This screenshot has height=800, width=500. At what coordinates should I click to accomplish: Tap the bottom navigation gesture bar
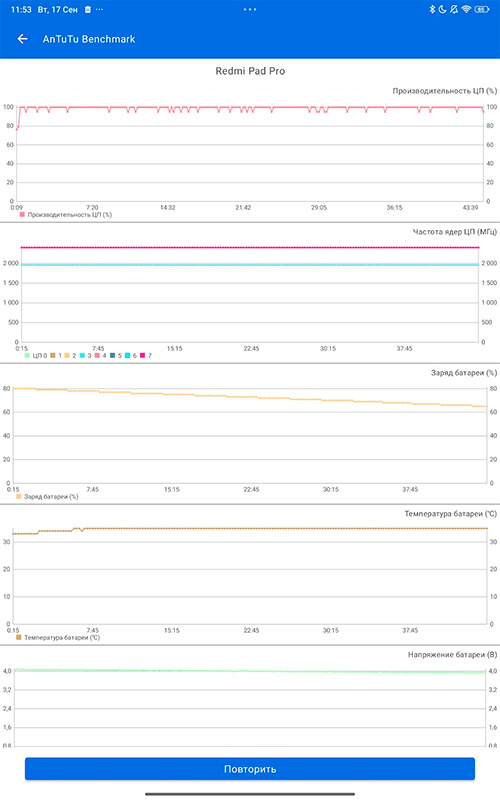pos(250,793)
